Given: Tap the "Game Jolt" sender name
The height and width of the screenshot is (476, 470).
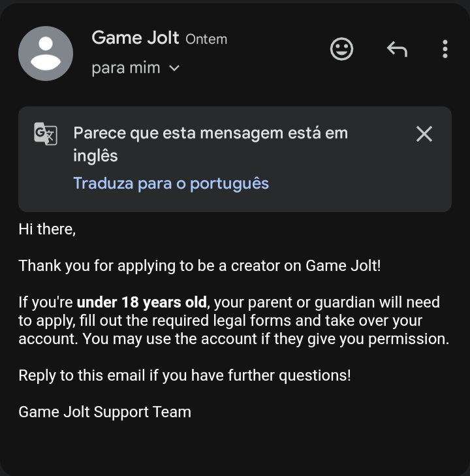Looking at the screenshot, I should pyautogui.click(x=135, y=38).
